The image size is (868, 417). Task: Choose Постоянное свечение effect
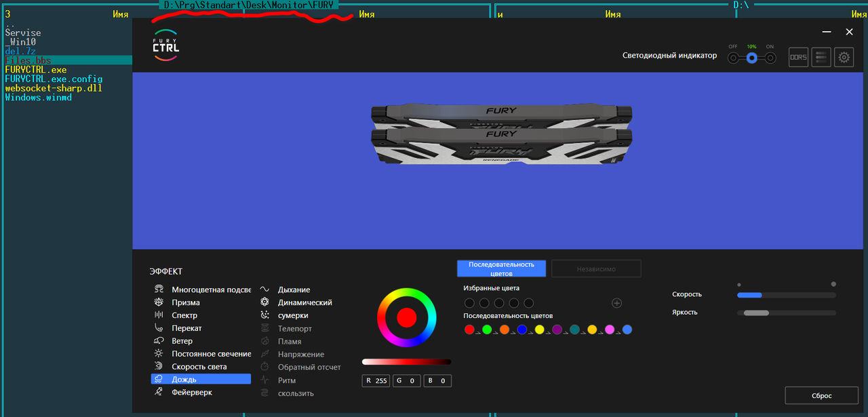point(201,354)
